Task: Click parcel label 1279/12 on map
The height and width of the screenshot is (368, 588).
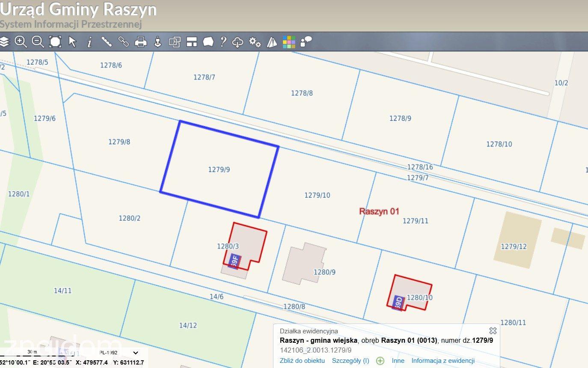Action: 514,246
